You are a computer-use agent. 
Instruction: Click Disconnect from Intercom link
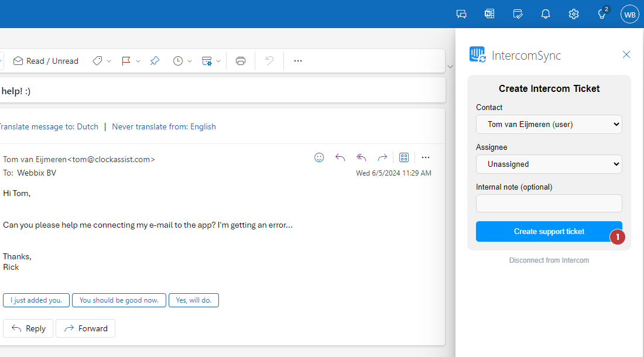[x=549, y=260]
